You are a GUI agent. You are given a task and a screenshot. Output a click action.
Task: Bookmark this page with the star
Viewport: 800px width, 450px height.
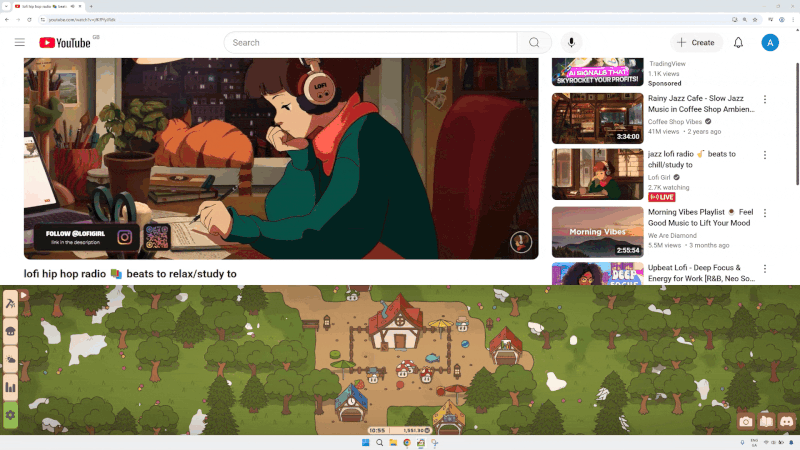755,19
